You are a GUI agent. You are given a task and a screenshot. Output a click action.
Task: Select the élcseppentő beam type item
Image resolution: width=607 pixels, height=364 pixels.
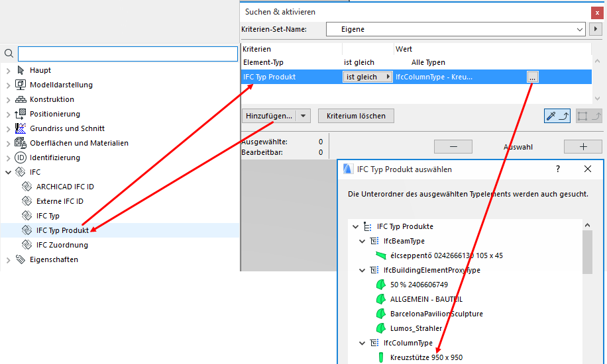(447, 255)
